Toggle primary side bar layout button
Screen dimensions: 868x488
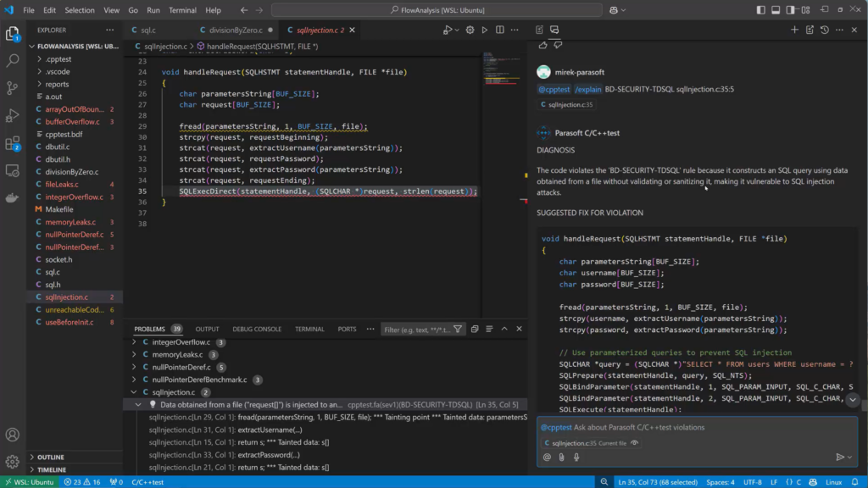pos(760,10)
